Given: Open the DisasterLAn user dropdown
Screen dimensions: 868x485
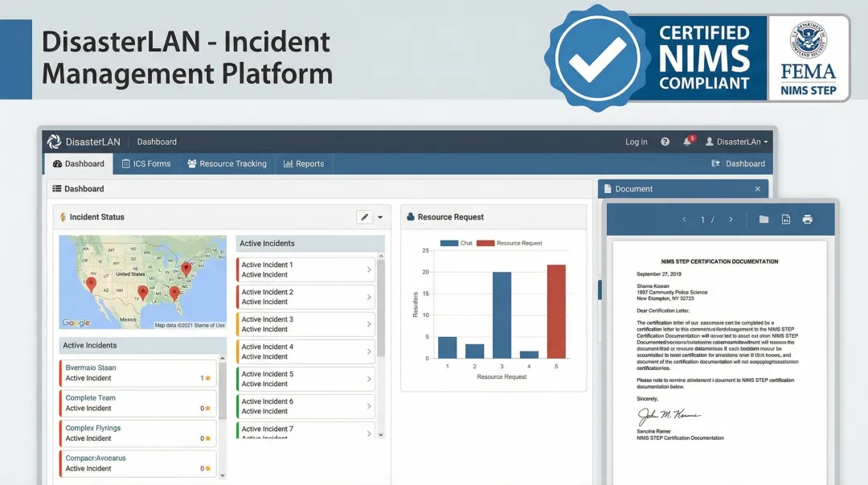Looking at the screenshot, I should point(736,142).
